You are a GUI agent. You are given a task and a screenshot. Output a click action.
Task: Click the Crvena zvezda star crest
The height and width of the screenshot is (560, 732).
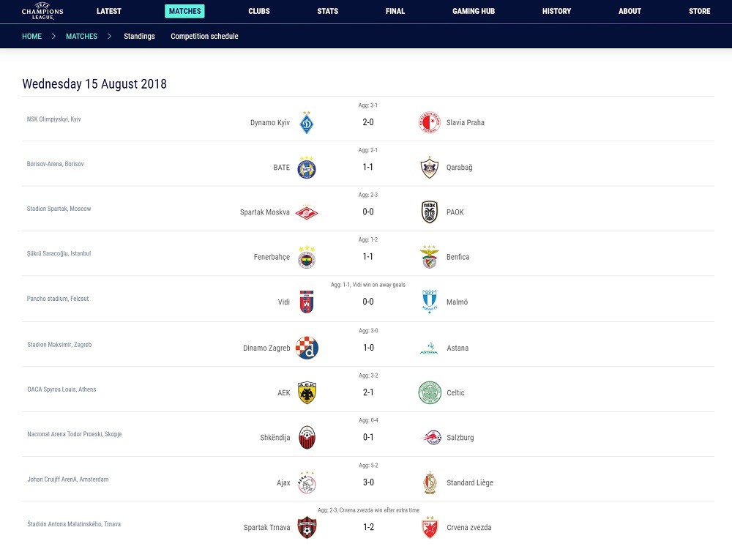point(430,527)
